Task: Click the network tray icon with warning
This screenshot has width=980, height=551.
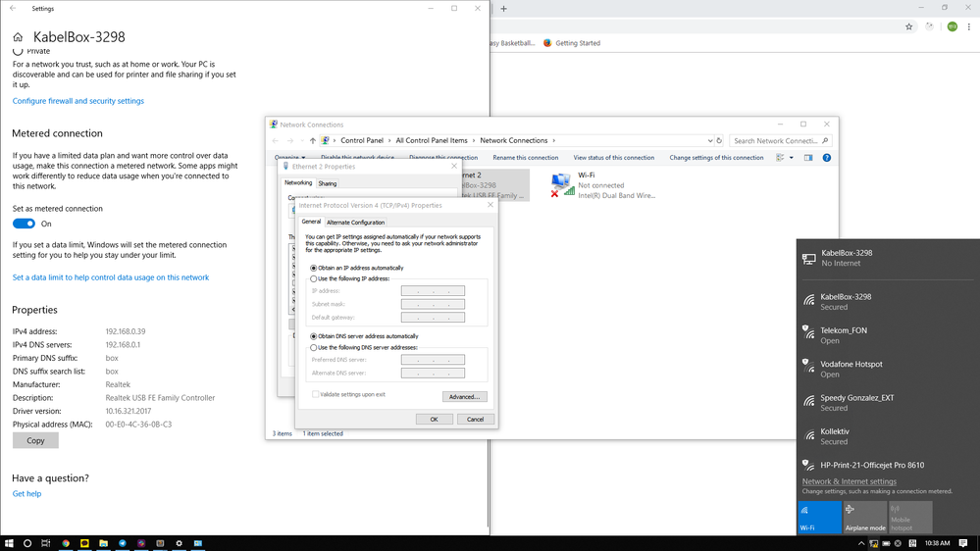Action: click(x=874, y=543)
